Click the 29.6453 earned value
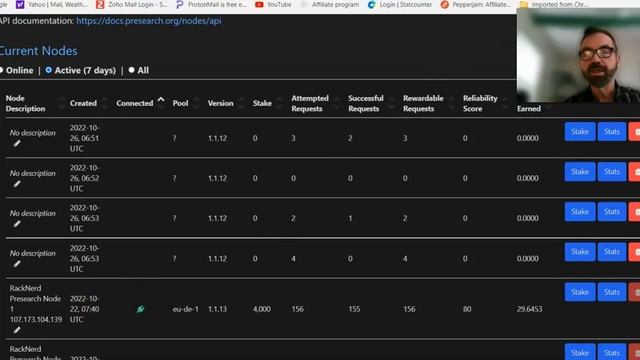This screenshot has width=640, height=360. (529, 309)
